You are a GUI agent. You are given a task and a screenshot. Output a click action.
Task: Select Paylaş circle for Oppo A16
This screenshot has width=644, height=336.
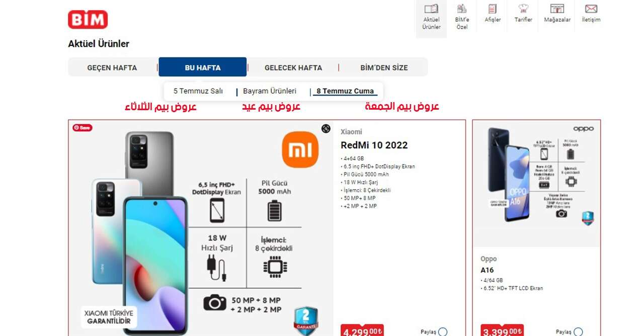[578, 331]
